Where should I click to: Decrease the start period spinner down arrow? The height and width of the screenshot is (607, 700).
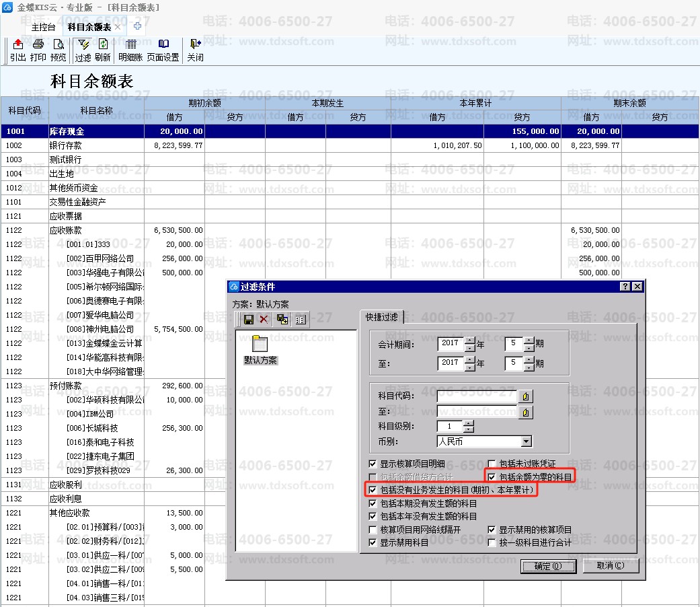click(529, 348)
